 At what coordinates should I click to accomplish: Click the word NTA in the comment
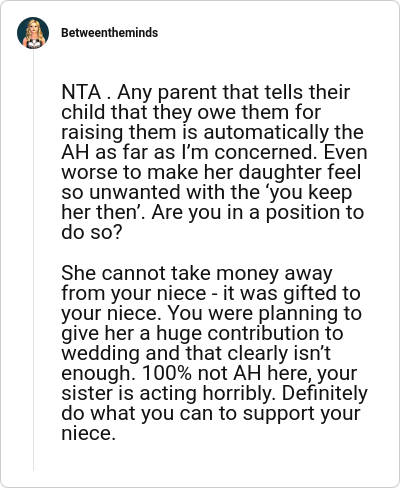point(81,92)
